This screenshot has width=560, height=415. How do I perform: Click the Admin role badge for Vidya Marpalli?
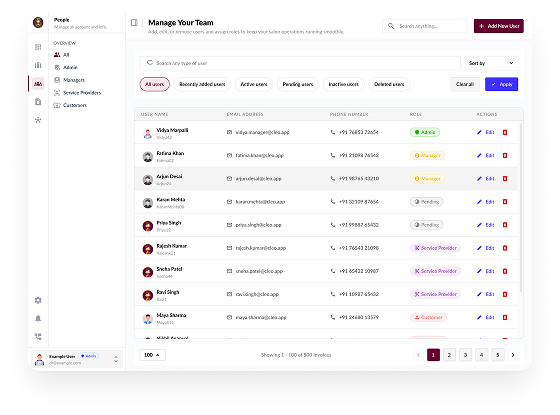[425, 132]
